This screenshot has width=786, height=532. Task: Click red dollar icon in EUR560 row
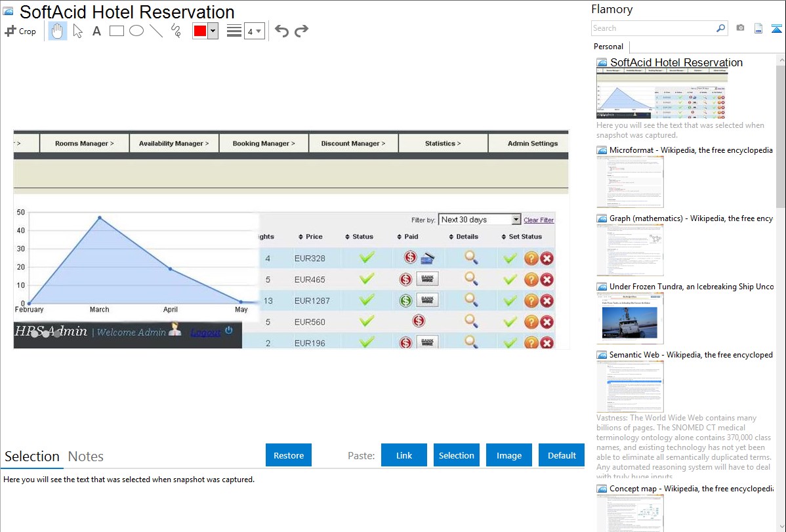(419, 321)
